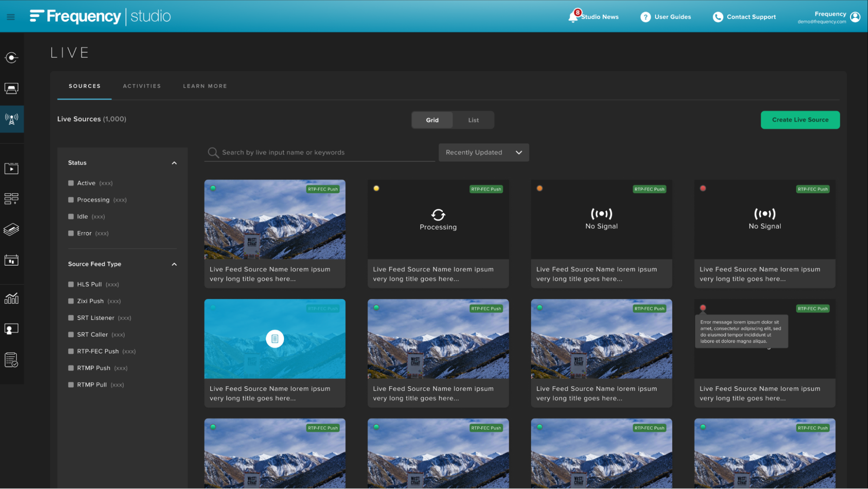Check the Error status filter
The image size is (868, 489).
pos(71,233)
